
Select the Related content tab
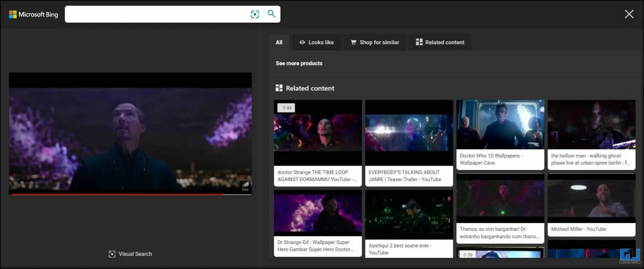pos(440,42)
